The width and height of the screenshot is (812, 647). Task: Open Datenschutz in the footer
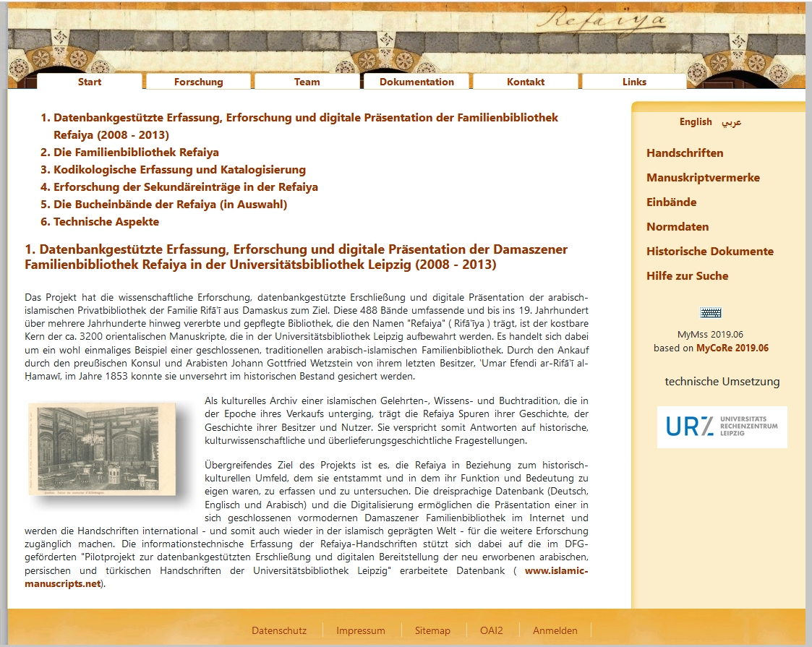tap(279, 630)
